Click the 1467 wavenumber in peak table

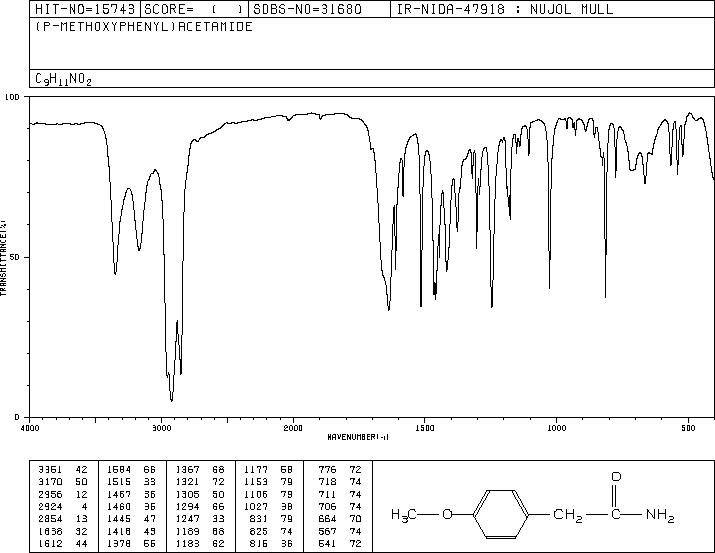(x=119, y=494)
